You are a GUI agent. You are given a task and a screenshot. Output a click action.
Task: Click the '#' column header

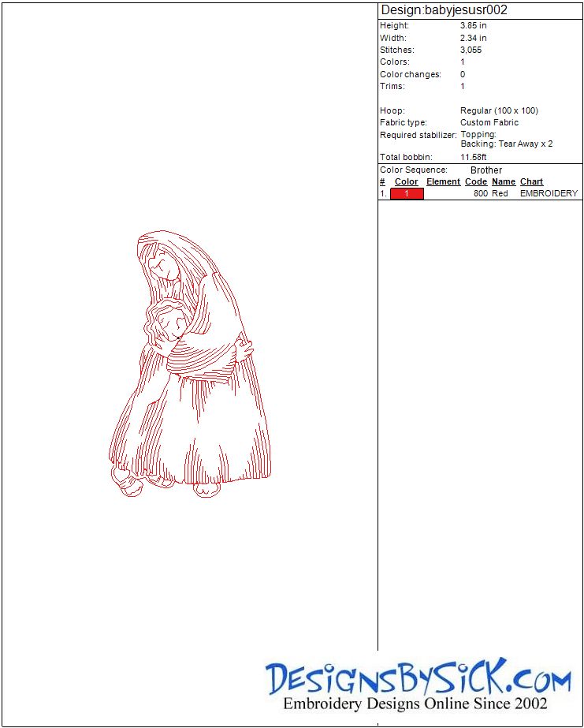[383, 181]
